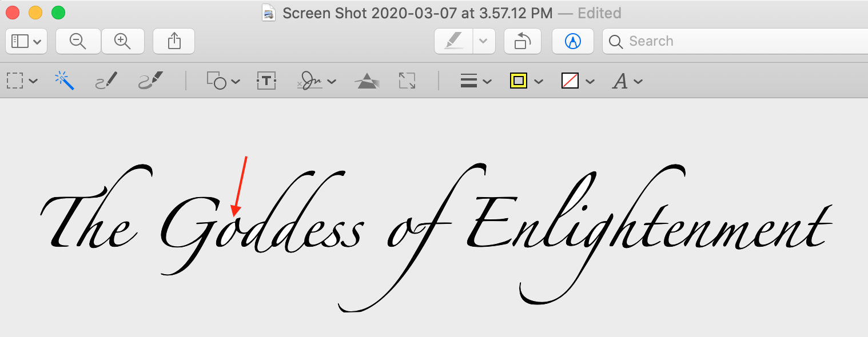The height and width of the screenshot is (337, 868).
Task: Select the Highlight pen button
Action: [x=454, y=41]
